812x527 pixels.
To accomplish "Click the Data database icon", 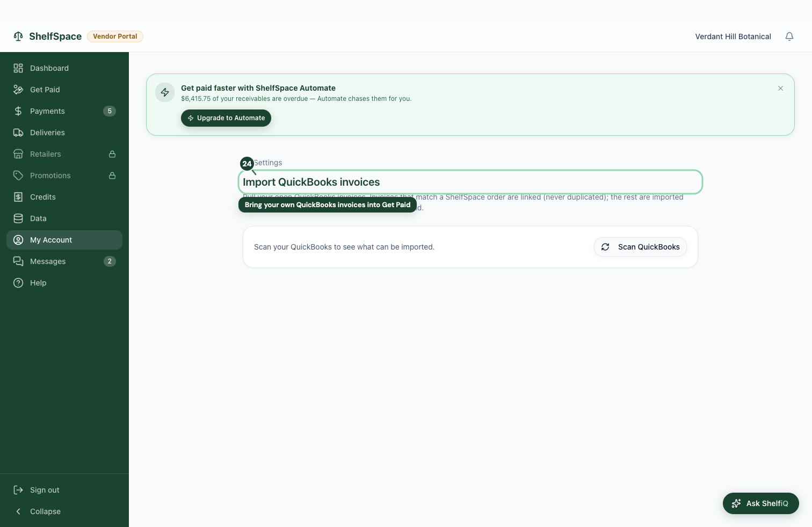I will [18, 218].
